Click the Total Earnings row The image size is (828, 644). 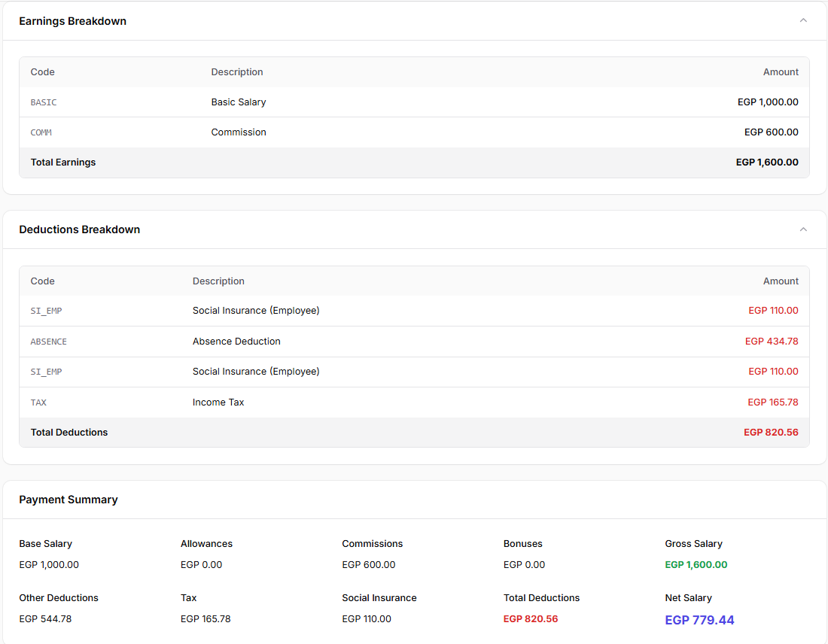tap(414, 162)
